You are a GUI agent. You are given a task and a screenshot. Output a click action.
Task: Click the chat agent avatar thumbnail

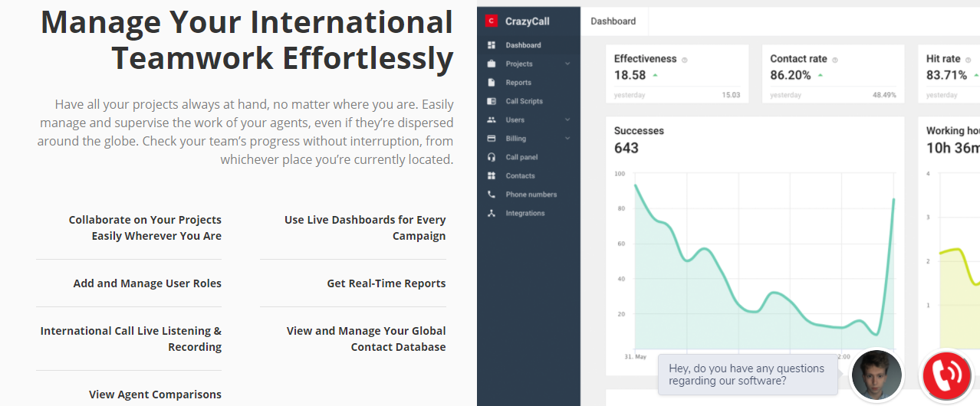coord(876,375)
